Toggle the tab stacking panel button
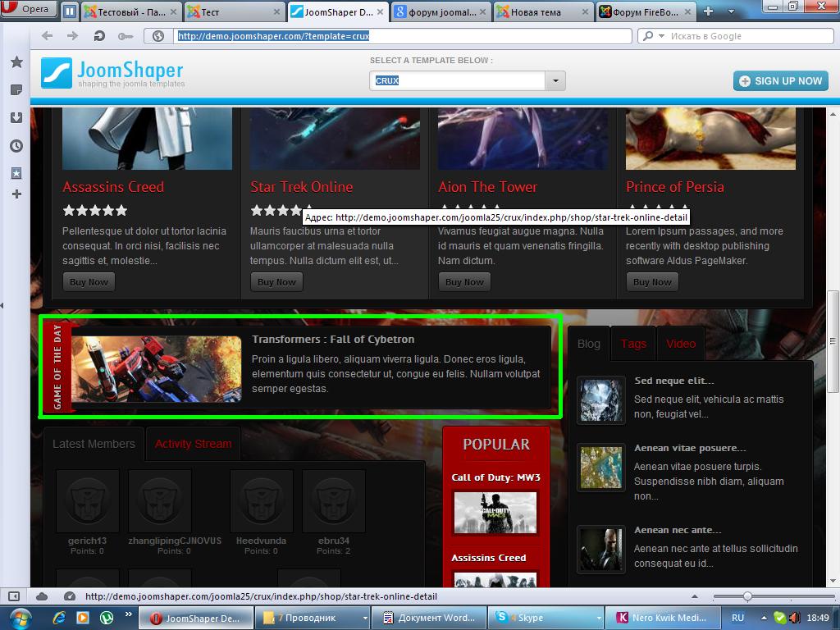Viewport: 840px width, 630px height. [x=70, y=11]
